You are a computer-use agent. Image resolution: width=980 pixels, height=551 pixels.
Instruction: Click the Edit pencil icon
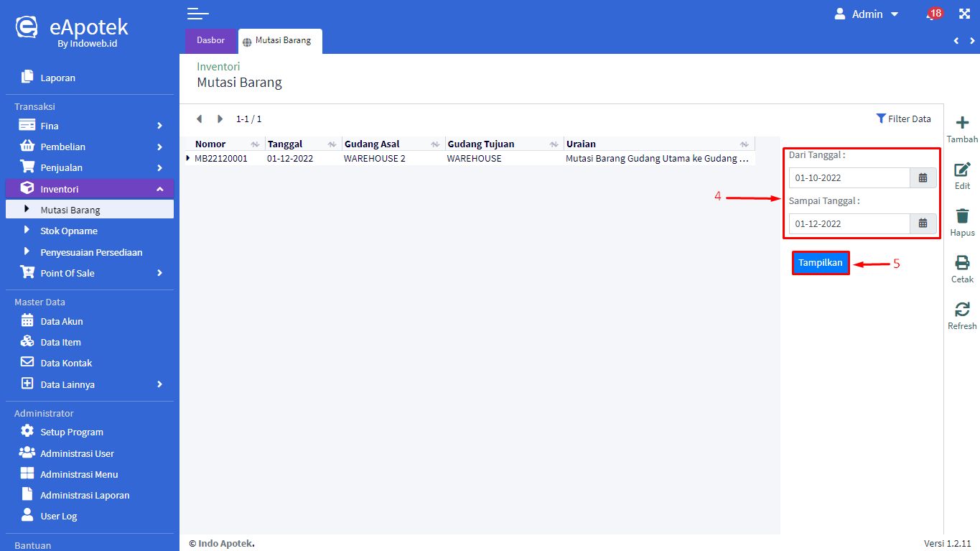pos(962,170)
